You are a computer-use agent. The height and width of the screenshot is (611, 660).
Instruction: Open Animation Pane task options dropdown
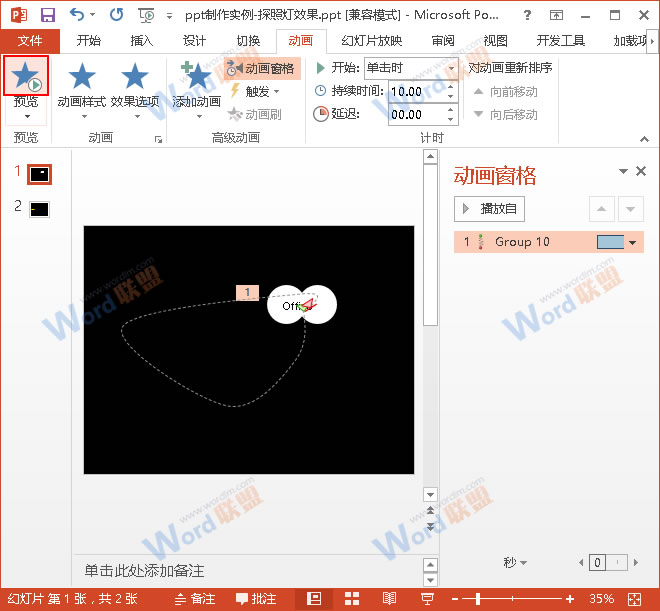(x=623, y=171)
